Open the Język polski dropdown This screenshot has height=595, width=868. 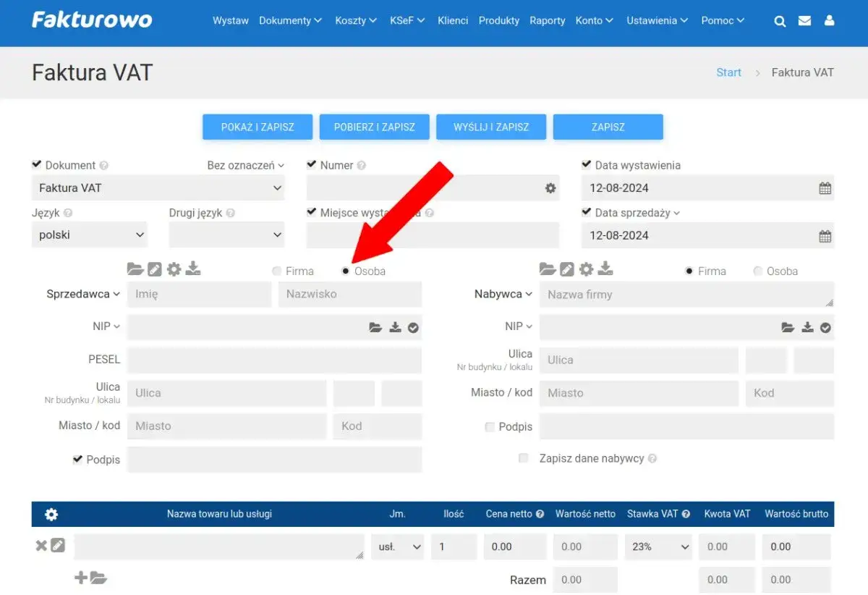pos(89,235)
